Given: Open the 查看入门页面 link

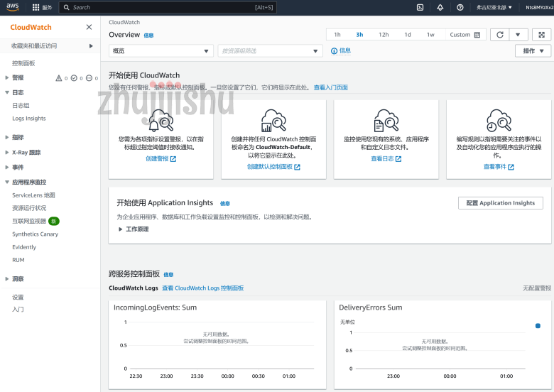Looking at the screenshot, I should 330,87.
